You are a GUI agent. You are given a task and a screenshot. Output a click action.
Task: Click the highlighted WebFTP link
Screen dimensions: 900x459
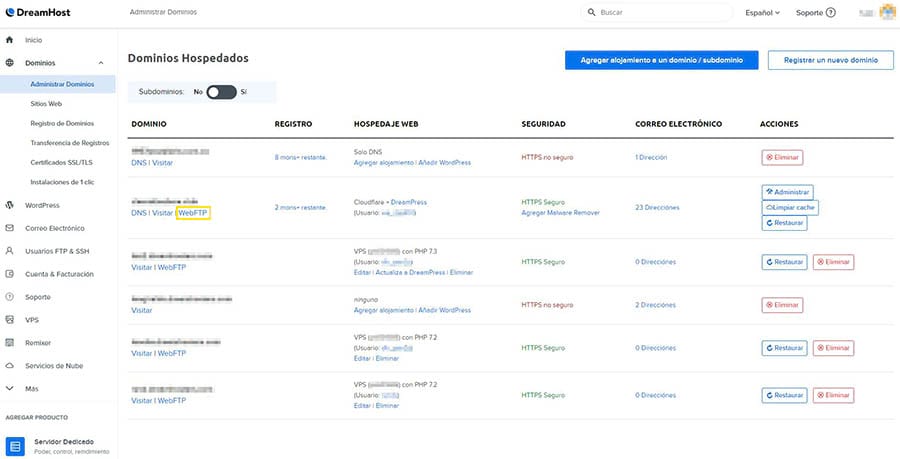[x=193, y=213]
